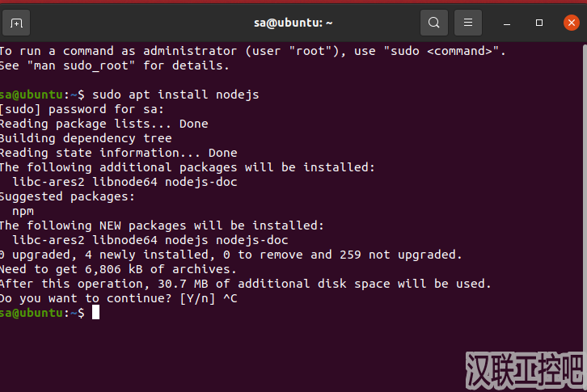Screen dimensions: 587x392
Task: Click the "Need to get 6,806 kB" line
Action: [x=117, y=269]
